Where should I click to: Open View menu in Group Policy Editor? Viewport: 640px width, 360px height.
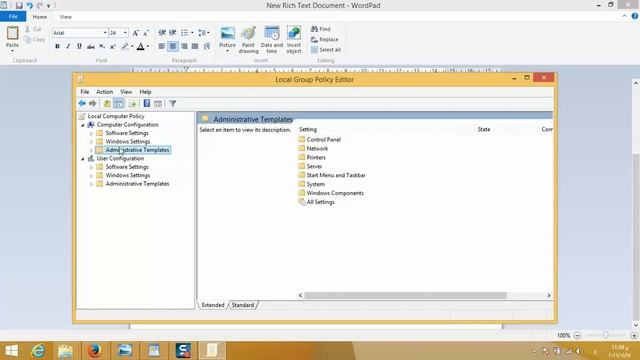(x=126, y=92)
